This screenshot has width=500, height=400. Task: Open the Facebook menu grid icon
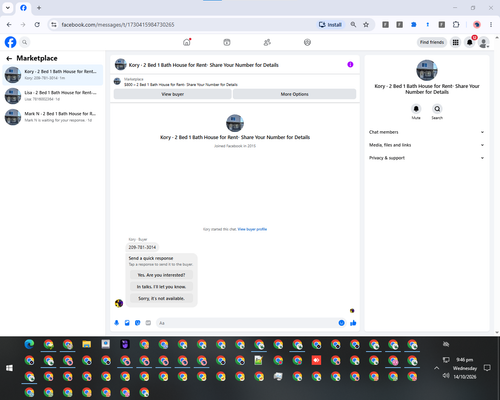(455, 42)
